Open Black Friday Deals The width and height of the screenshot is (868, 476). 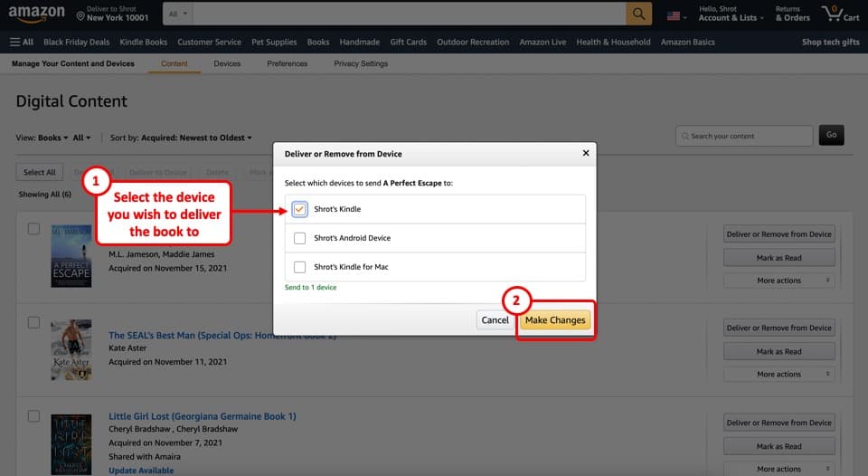tap(76, 43)
